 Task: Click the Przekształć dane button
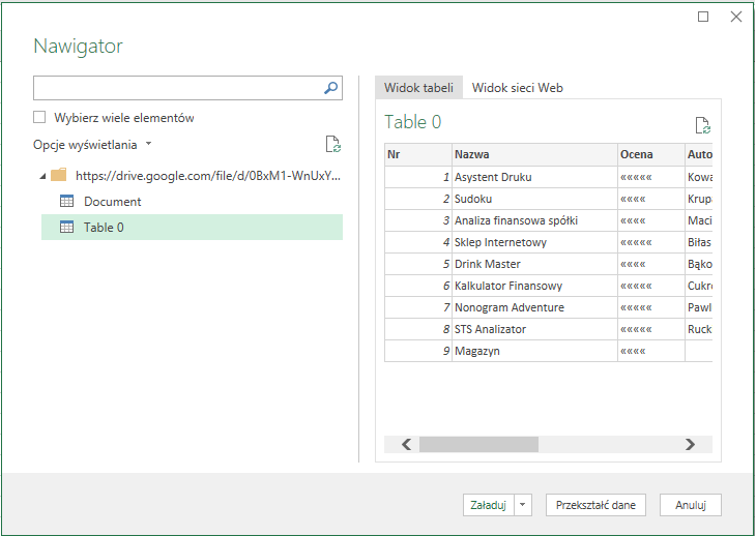tap(596, 505)
